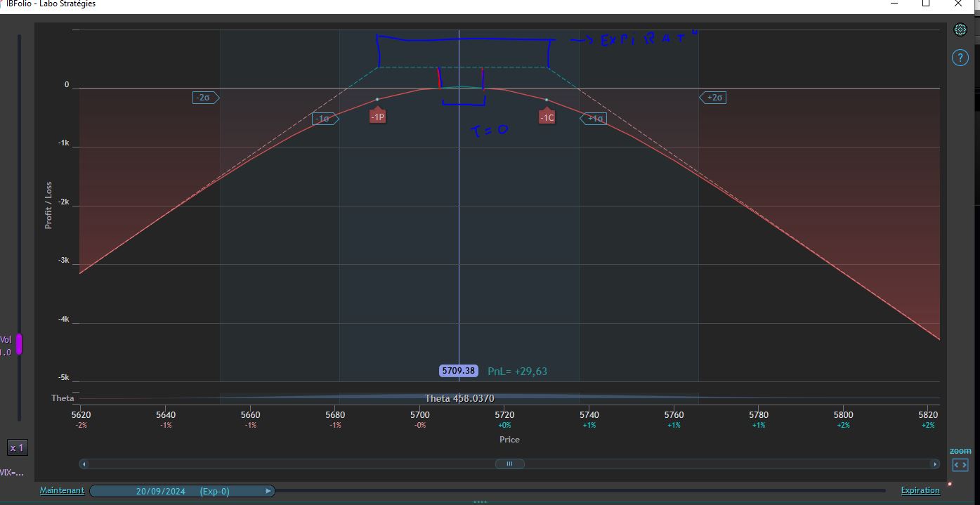Click the 5800 price axis label
980x505 pixels.
[x=843, y=415]
